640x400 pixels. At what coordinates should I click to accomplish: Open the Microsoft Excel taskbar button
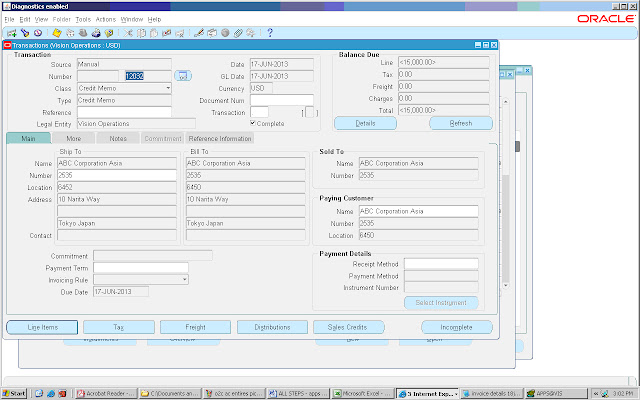pos(362,393)
